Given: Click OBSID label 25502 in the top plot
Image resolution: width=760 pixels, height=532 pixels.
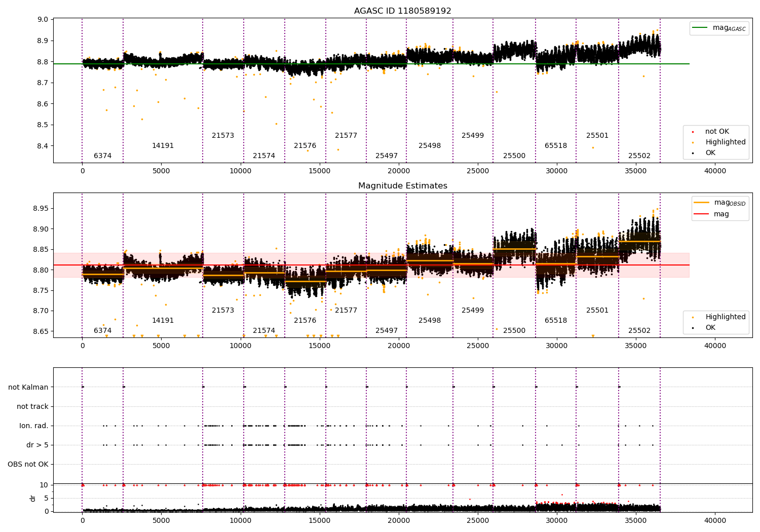Looking at the screenshot, I should point(639,156).
